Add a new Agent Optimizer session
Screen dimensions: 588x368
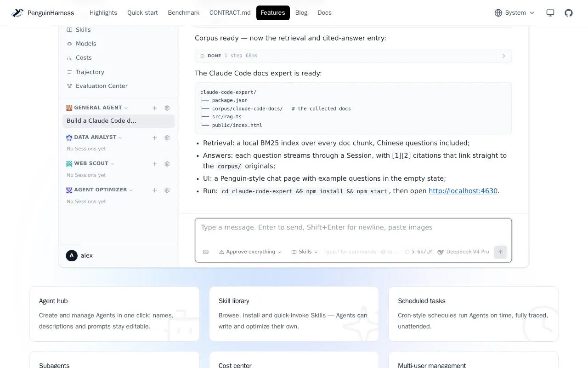pos(155,190)
